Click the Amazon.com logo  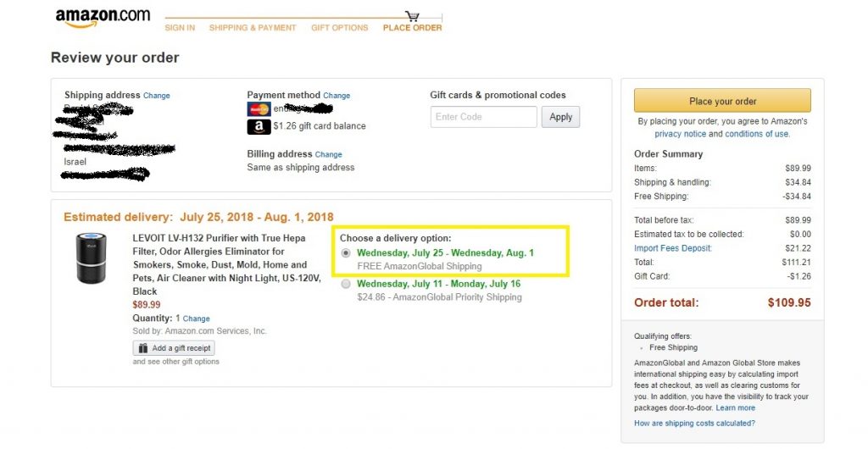point(103,18)
